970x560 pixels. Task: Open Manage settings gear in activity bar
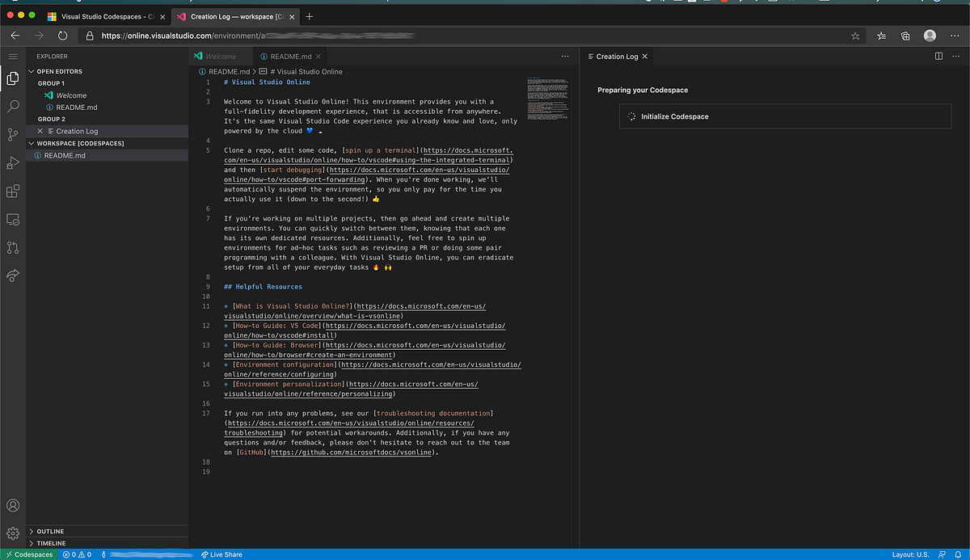pyautogui.click(x=13, y=533)
